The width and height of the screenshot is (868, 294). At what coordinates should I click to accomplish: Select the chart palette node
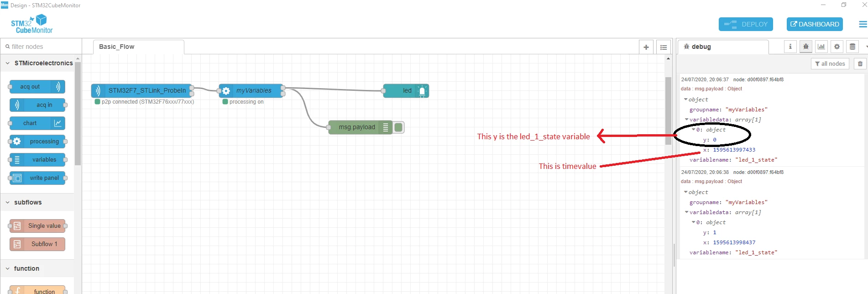[x=37, y=123]
